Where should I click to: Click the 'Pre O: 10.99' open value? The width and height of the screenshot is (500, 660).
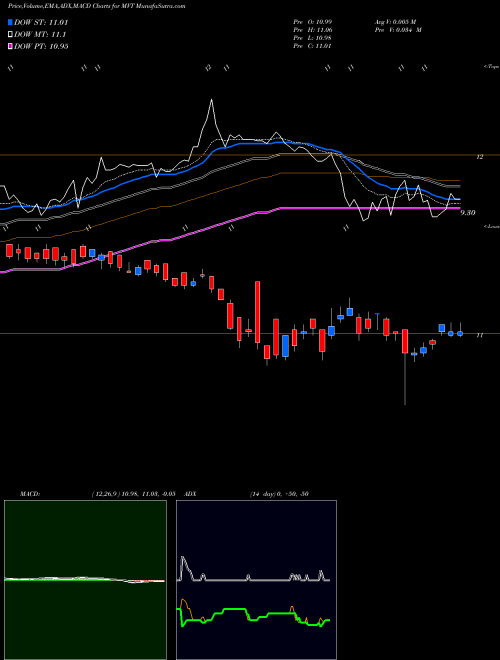pos(313,21)
